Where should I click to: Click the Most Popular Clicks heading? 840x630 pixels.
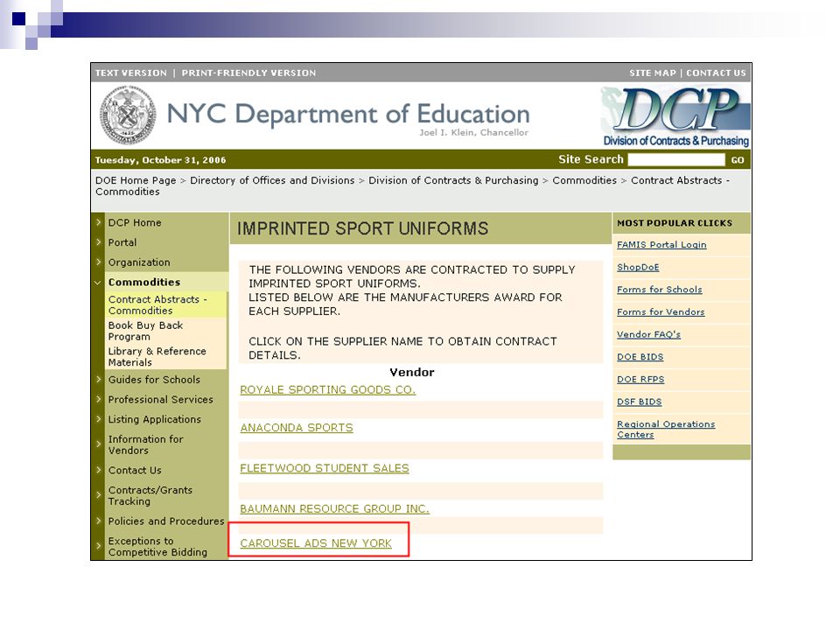click(x=675, y=223)
